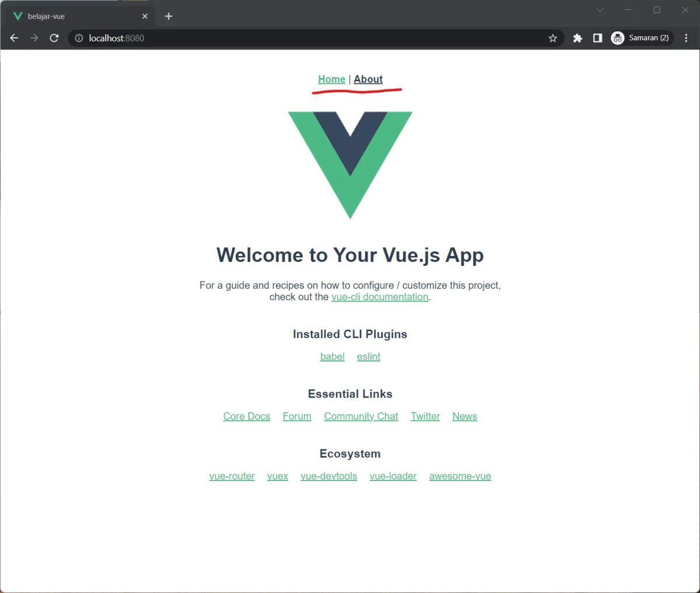Open the awesome-vue link
This screenshot has height=593, width=700.
[460, 476]
